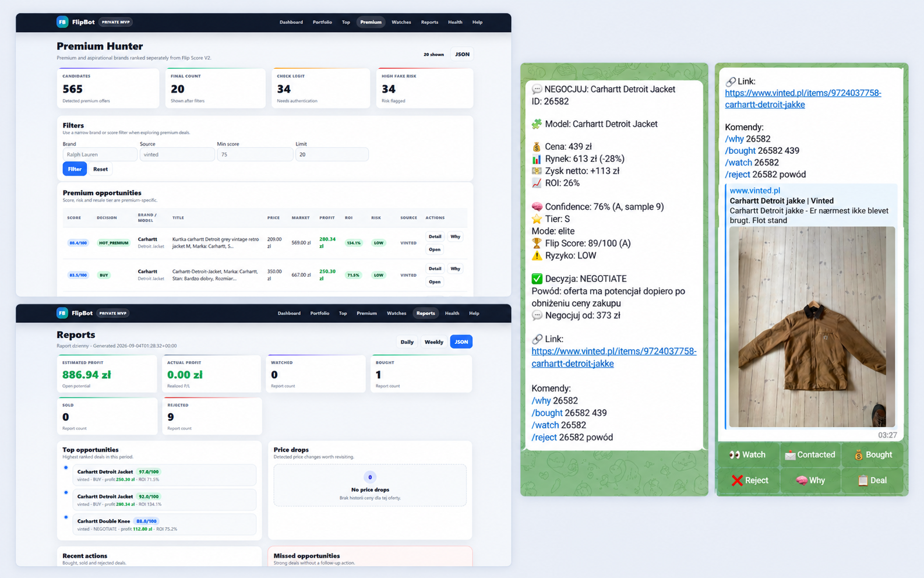Reset the premium filters
Viewport: 924px width, 578px height.
pyautogui.click(x=100, y=169)
